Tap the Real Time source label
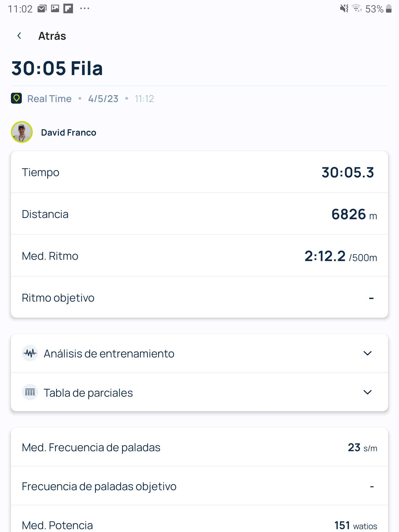The width and height of the screenshot is (399, 532). pos(49,99)
